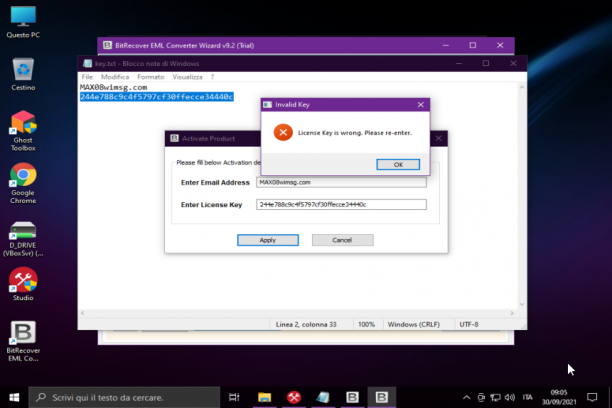This screenshot has width=612, height=408.
Task: Open Notepad File menu
Action: pos(87,77)
